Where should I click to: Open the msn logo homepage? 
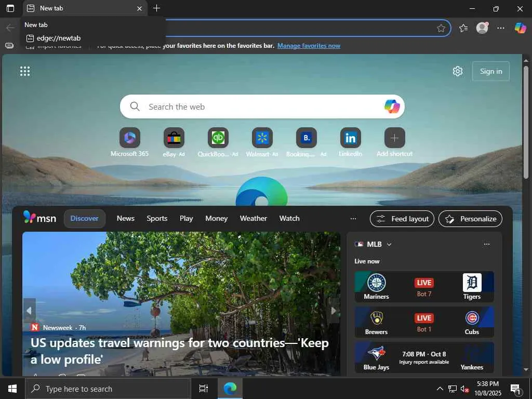click(39, 218)
